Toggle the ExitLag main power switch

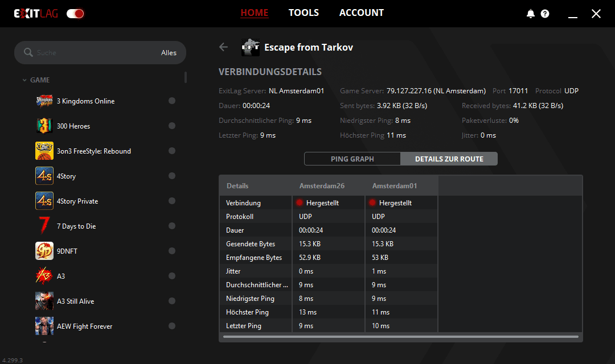75,14
